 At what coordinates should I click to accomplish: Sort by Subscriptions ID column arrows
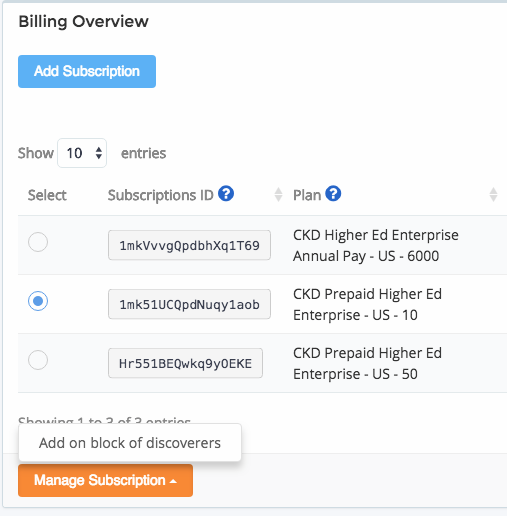coord(278,195)
